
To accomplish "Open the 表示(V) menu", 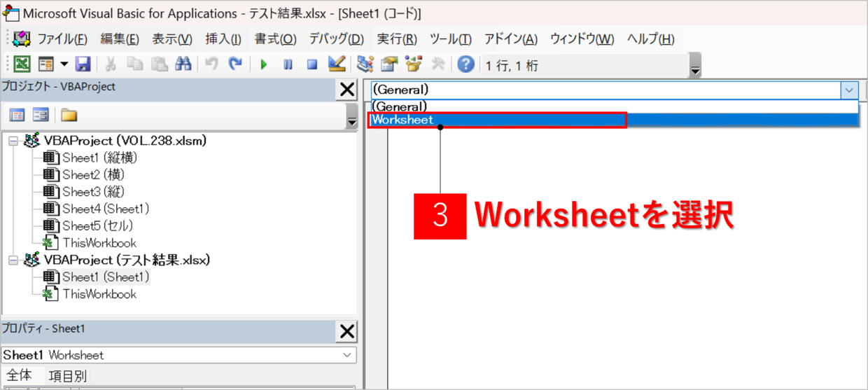I will [x=172, y=39].
